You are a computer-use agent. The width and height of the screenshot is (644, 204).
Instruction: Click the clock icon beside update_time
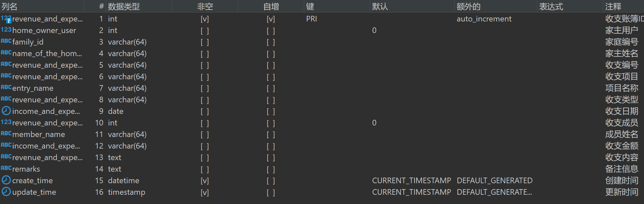[x=6, y=192]
